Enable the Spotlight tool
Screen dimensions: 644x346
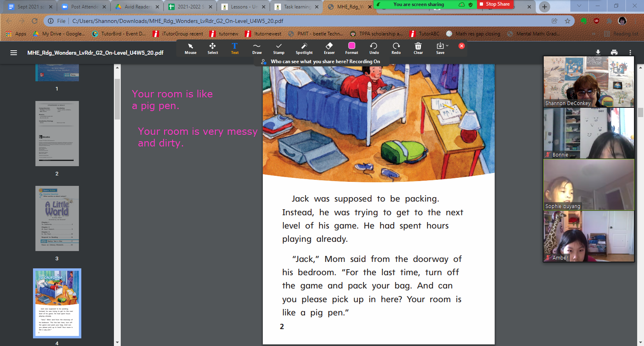[x=304, y=48]
